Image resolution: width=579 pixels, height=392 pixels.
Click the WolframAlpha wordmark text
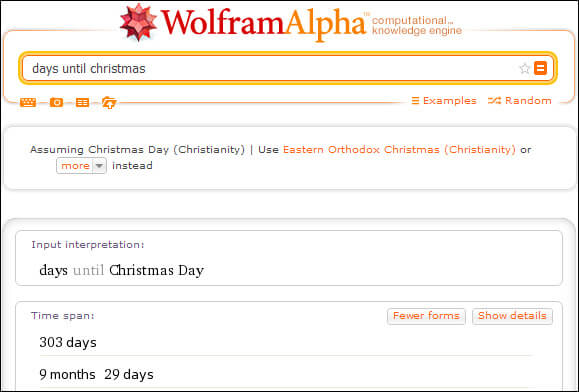tap(263, 23)
